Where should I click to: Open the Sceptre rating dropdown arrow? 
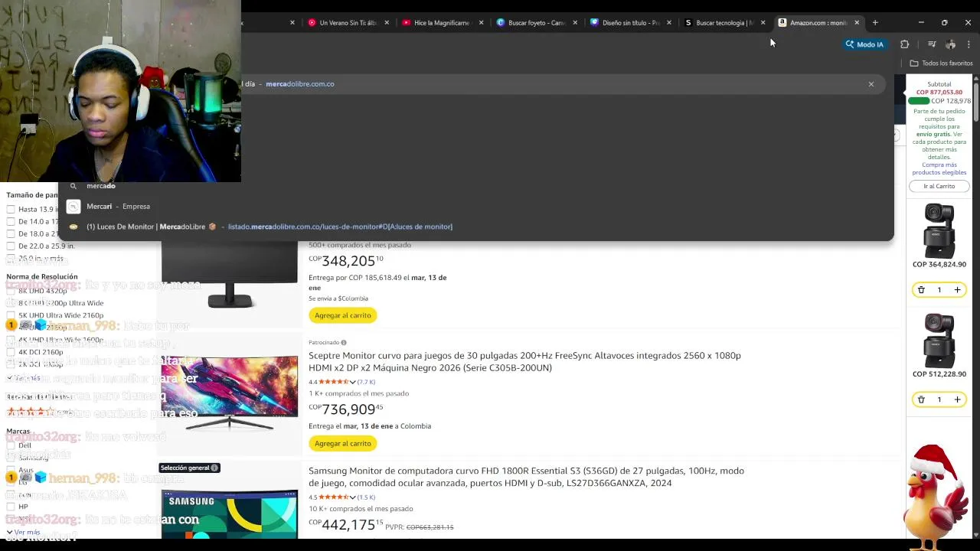352,382
